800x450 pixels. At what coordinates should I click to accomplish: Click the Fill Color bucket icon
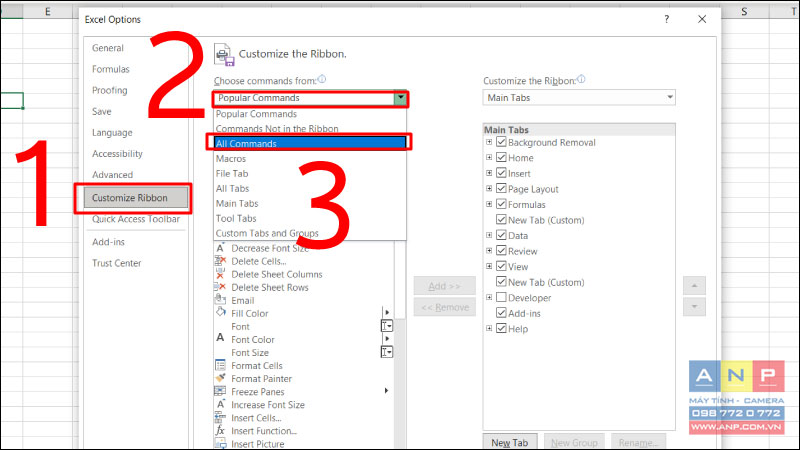click(x=220, y=313)
